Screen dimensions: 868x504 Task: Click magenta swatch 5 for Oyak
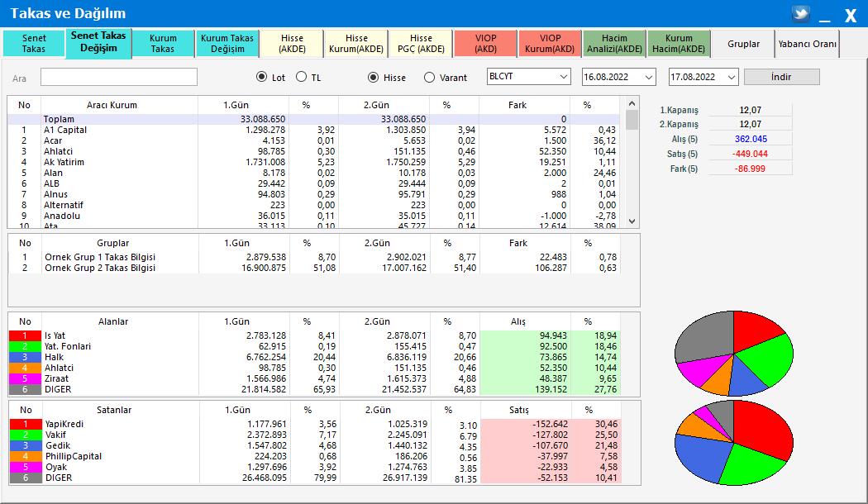click(x=26, y=468)
